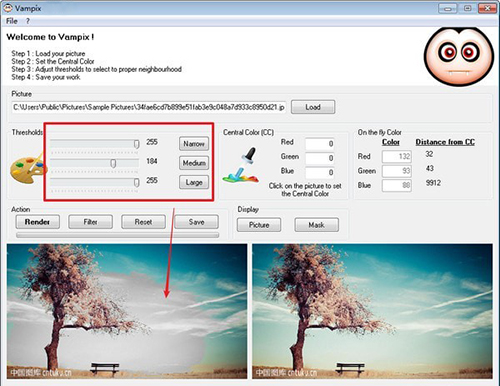The image size is (500, 386).
Task: Click the distance value 9912
Action: click(433, 183)
